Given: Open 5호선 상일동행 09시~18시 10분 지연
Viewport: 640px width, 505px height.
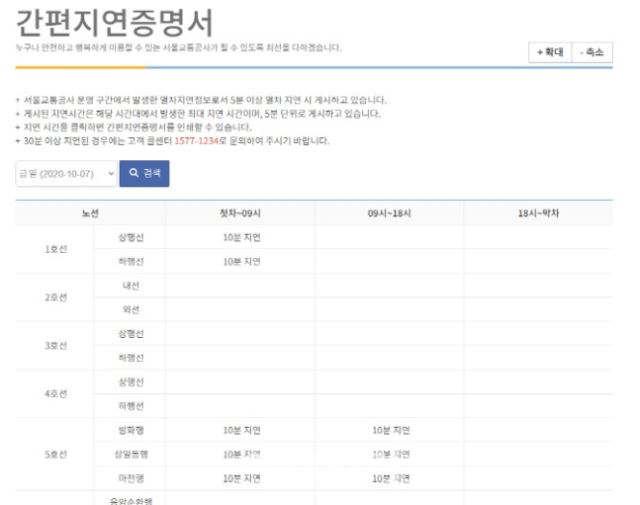Looking at the screenshot, I should point(391,454).
